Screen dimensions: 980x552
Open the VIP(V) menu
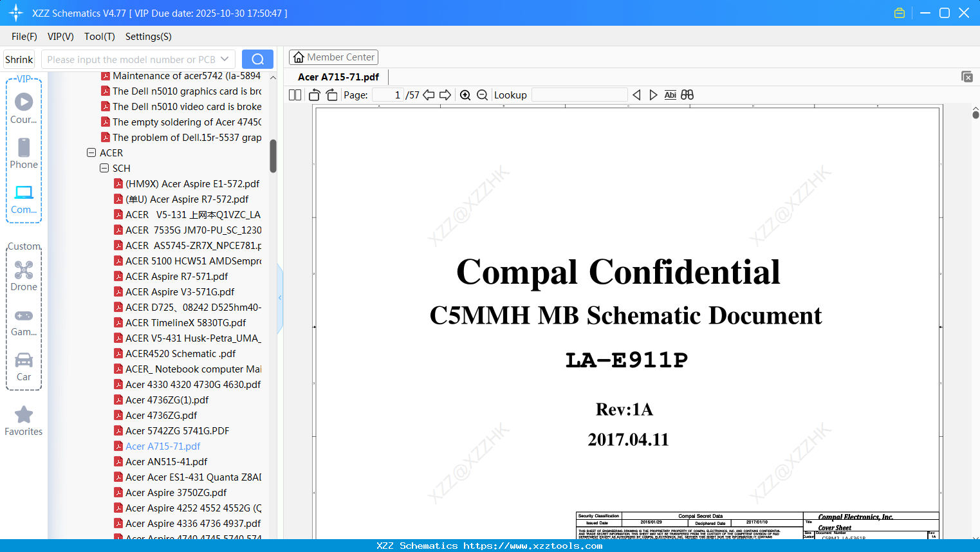(60, 37)
